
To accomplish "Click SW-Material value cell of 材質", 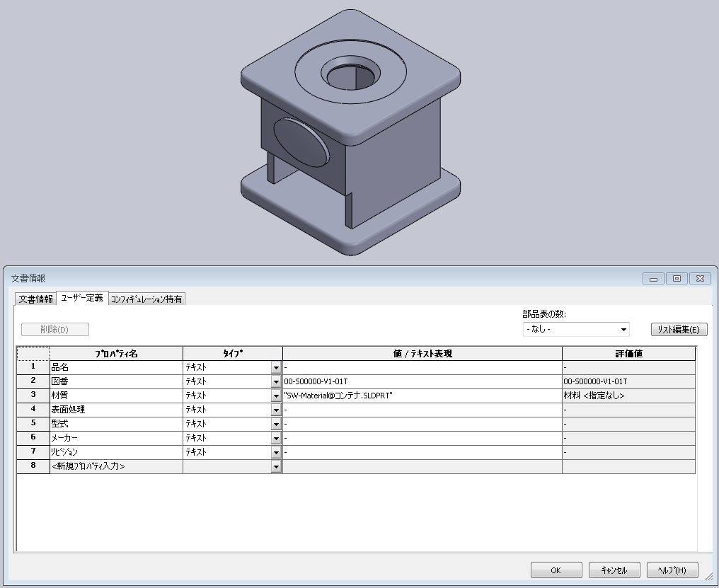I will (422, 396).
